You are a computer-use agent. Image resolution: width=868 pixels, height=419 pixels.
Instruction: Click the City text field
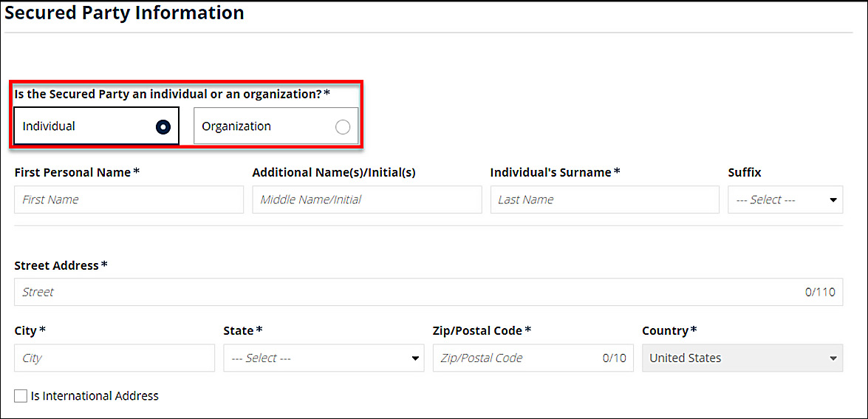(115, 358)
